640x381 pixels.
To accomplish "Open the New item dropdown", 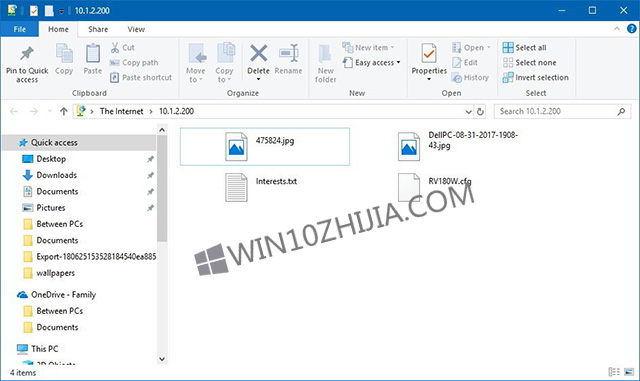I will coord(369,48).
